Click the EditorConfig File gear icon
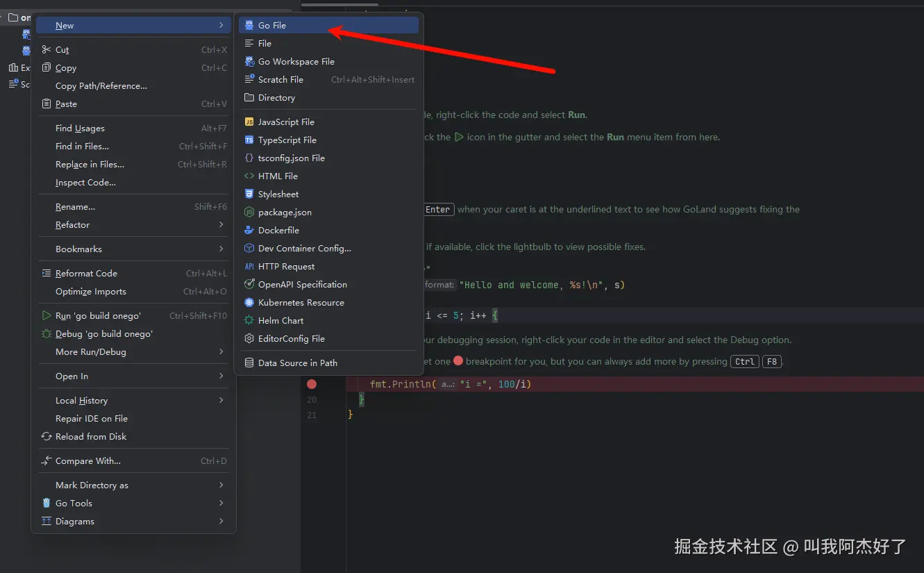Screen dimensions: 924x573 point(249,338)
